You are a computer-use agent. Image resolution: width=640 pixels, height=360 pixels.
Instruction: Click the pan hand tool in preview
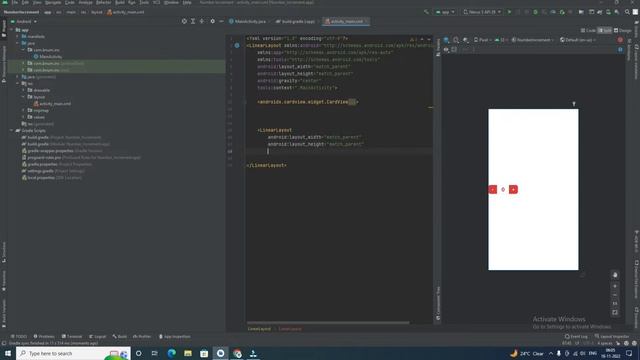click(615, 275)
